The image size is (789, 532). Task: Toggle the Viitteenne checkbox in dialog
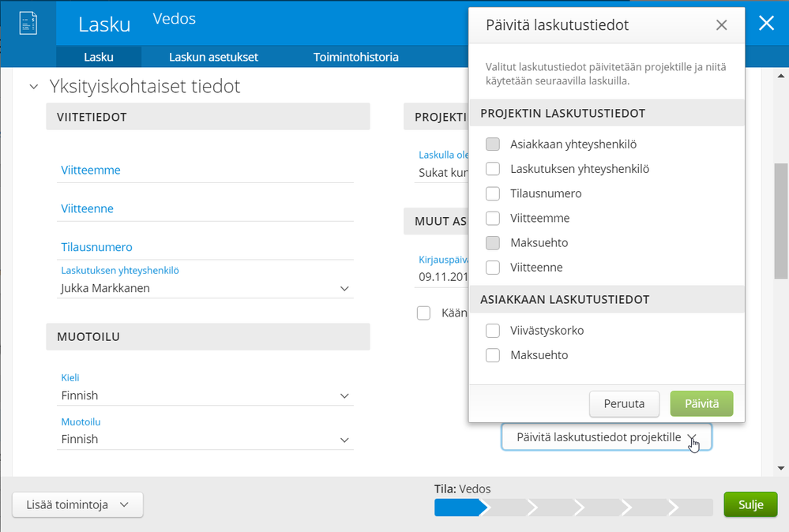(x=493, y=268)
